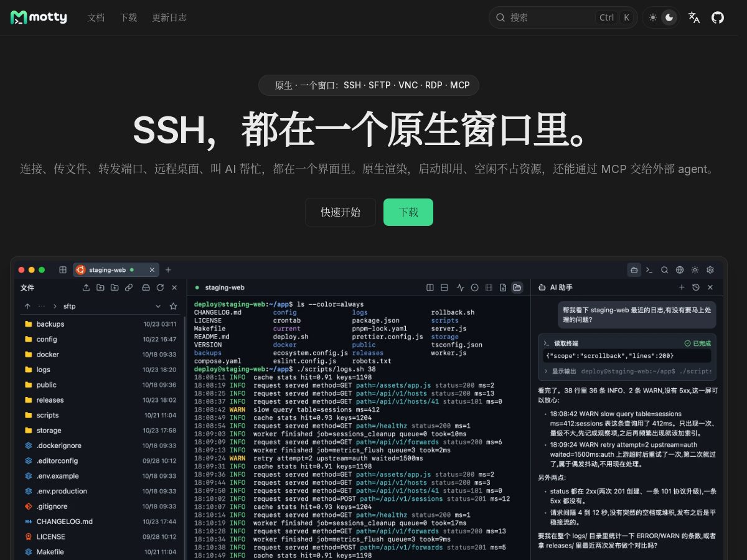Image resolution: width=747 pixels, height=560 pixels.
Task: Click the film strip icon in terminal toolbar
Action: [x=489, y=287]
